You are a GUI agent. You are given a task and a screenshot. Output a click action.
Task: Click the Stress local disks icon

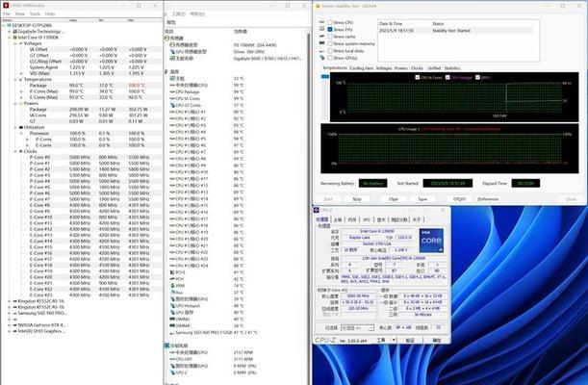[x=321, y=51]
